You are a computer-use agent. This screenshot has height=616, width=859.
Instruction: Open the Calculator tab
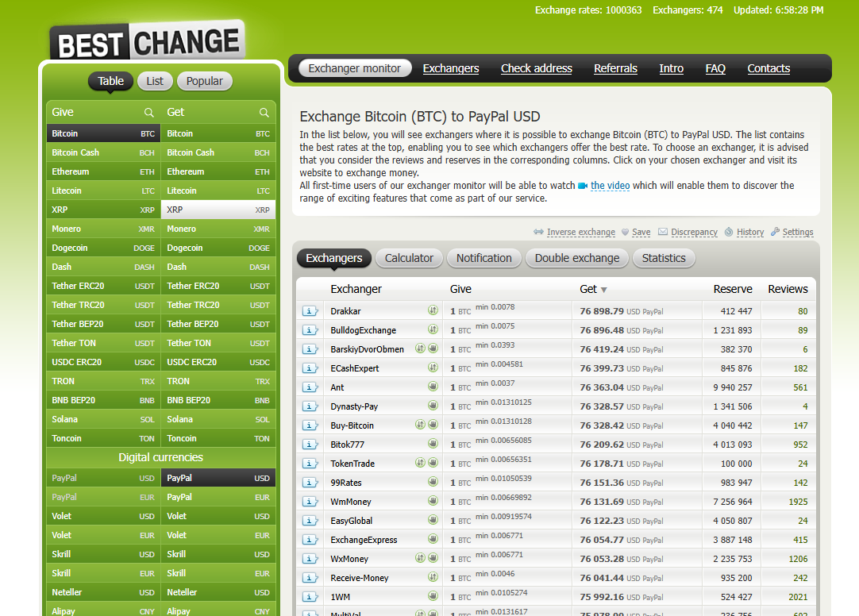point(409,258)
